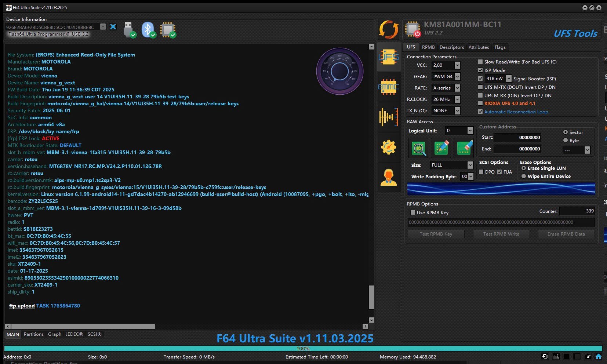Click the Test RPMB Key button

pos(436,234)
